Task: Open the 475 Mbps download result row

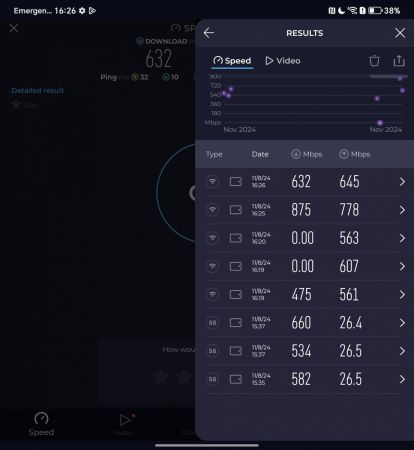Action: (304, 295)
